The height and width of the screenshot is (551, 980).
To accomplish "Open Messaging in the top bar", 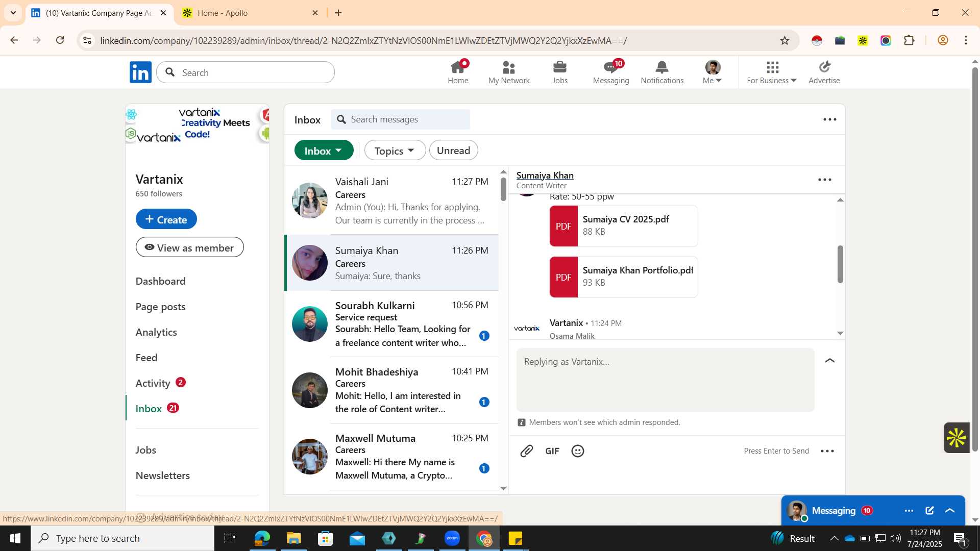I will [611, 72].
